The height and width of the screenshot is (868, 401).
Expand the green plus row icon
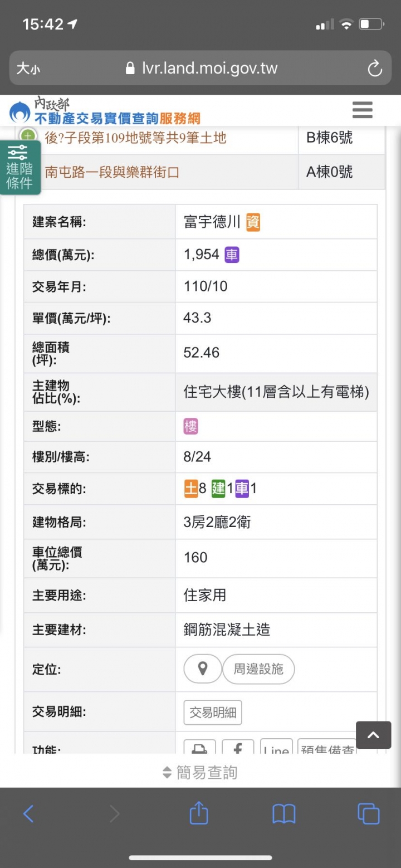point(28,135)
